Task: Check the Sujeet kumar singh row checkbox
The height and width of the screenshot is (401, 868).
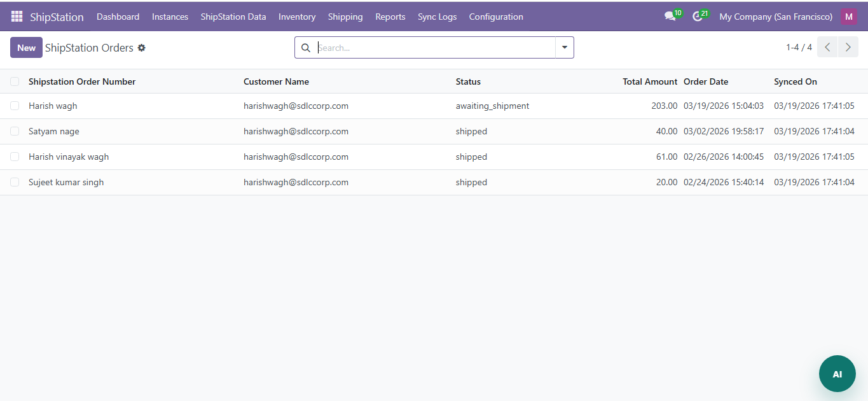Action: 15,182
